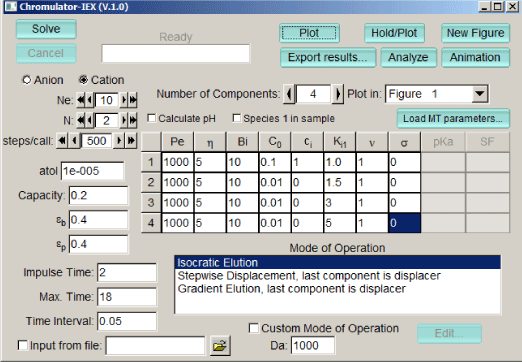The width and height of the screenshot is (522, 362).
Task: Click the Plot button
Action: click(x=309, y=33)
